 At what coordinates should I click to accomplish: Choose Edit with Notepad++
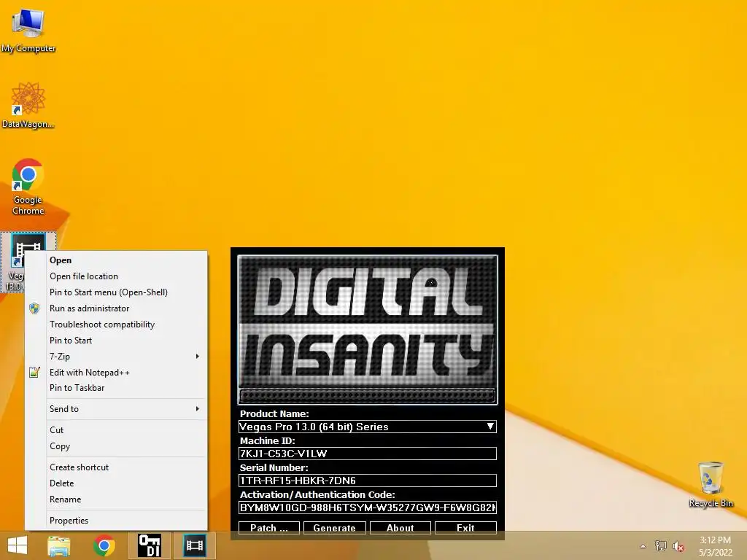(116, 373)
